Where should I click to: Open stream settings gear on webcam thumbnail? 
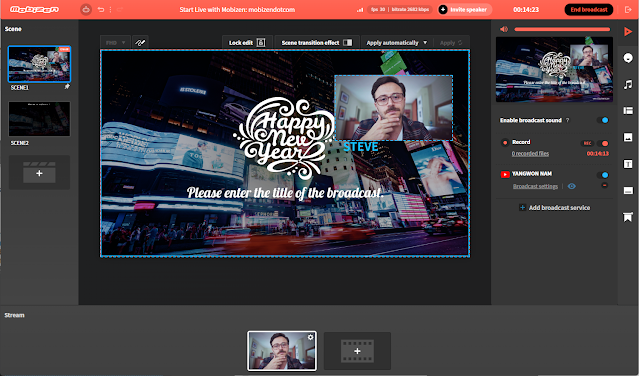(x=311, y=337)
